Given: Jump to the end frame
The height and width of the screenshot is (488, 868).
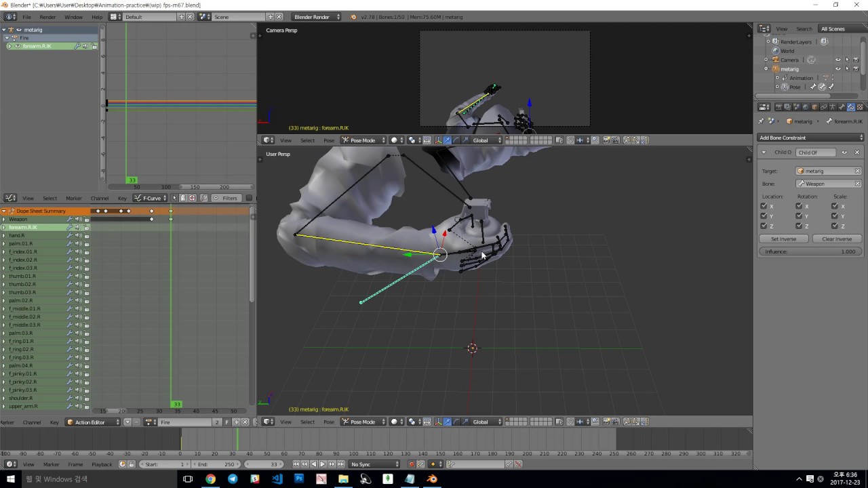Looking at the screenshot, I should [341, 464].
